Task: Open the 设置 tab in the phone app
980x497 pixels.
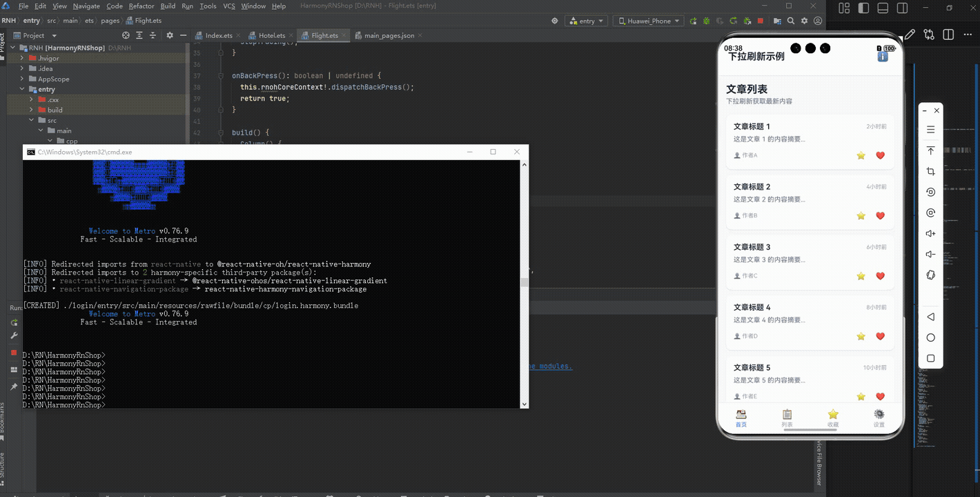Action: pos(879,418)
